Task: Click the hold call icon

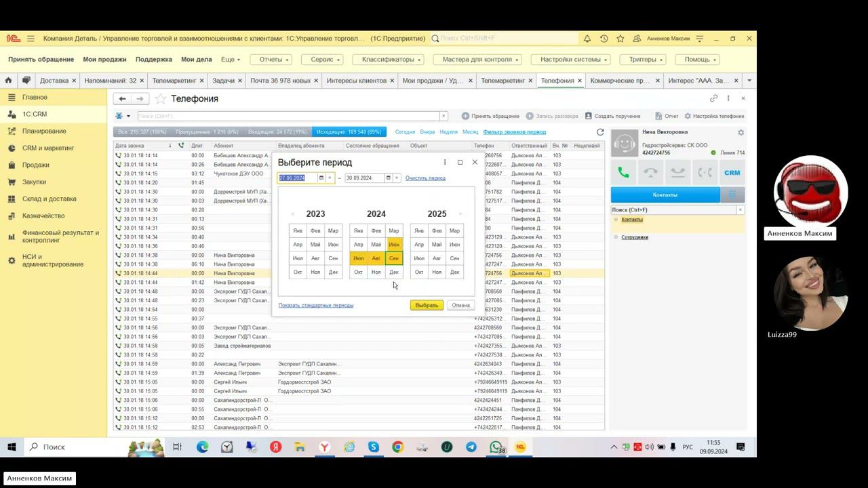Action: click(678, 173)
